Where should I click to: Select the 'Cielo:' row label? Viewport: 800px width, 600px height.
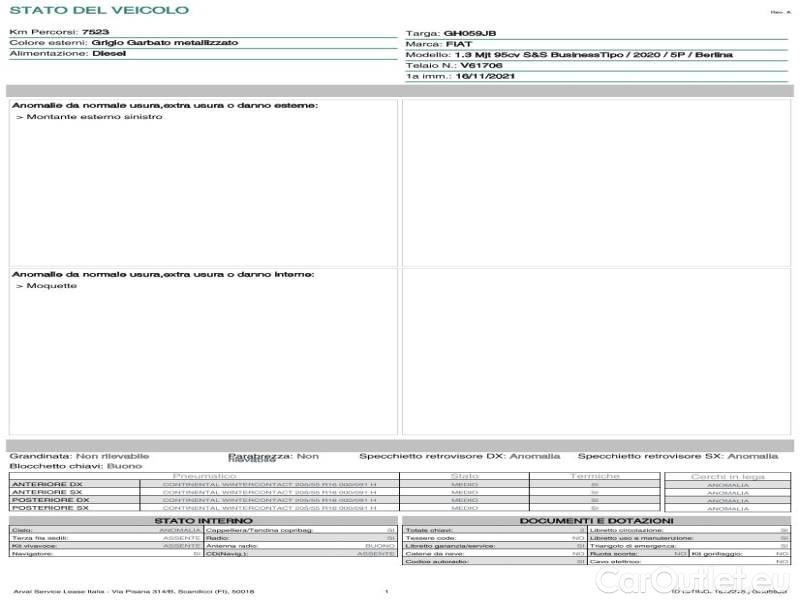coord(22,531)
